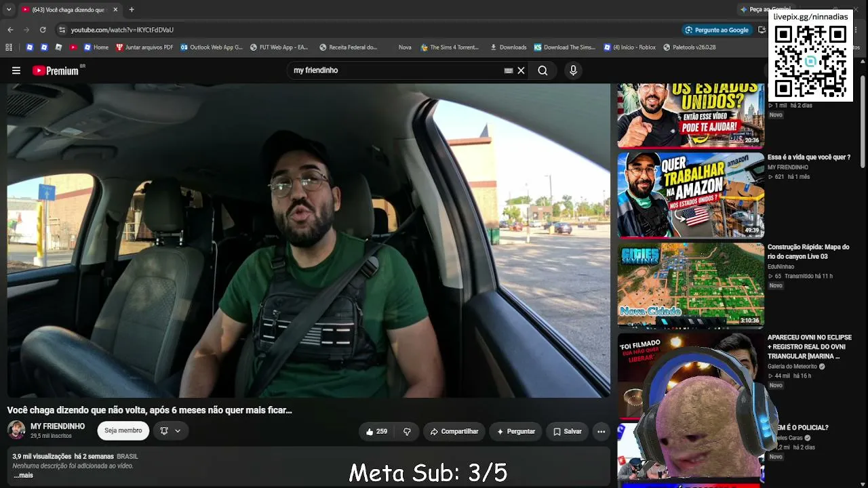The width and height of the screenshot is (868, 488).
Task: Save video with Salvar button
Action: tap(568, 431)
